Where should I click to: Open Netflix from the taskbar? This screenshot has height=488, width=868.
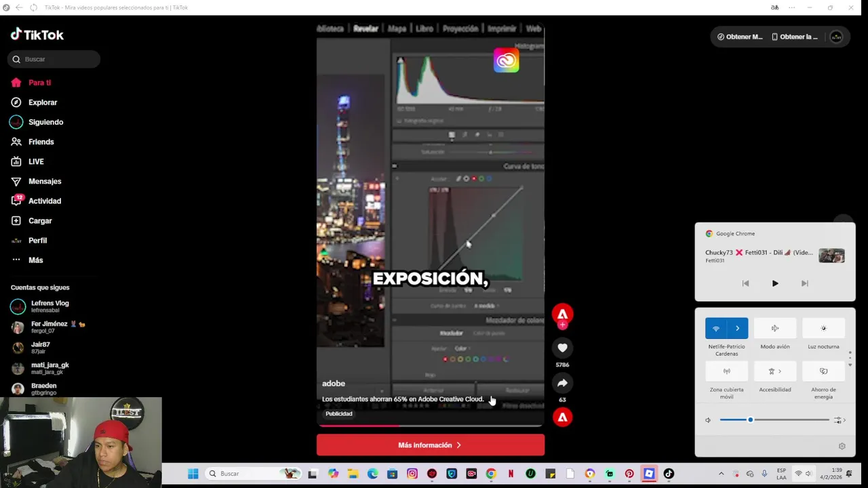[x=511, y=474]
